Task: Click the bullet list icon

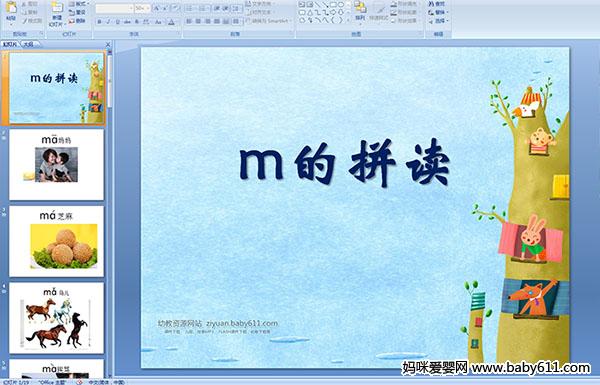Action: (x=190, y=8)
